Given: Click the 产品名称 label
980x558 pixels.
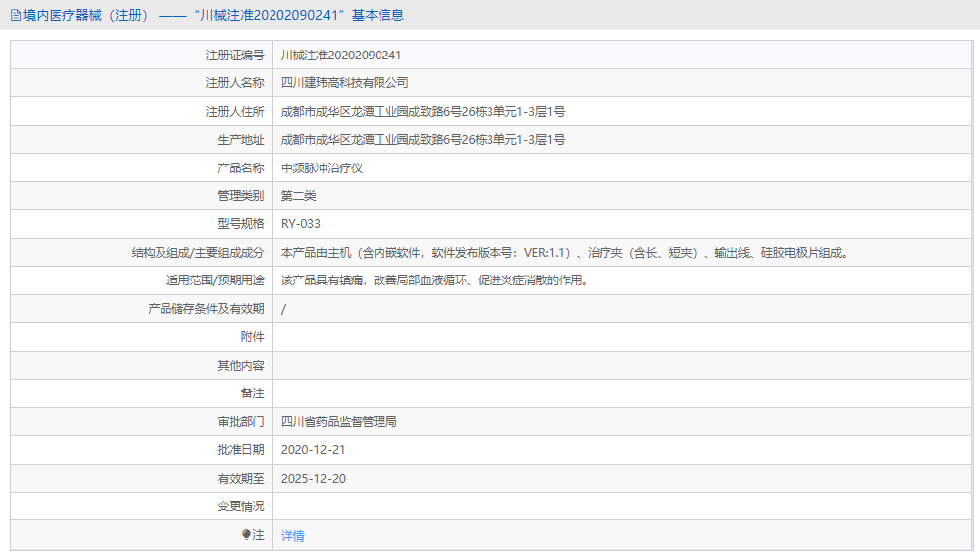Looking at the screenshot, I should 241,168.
